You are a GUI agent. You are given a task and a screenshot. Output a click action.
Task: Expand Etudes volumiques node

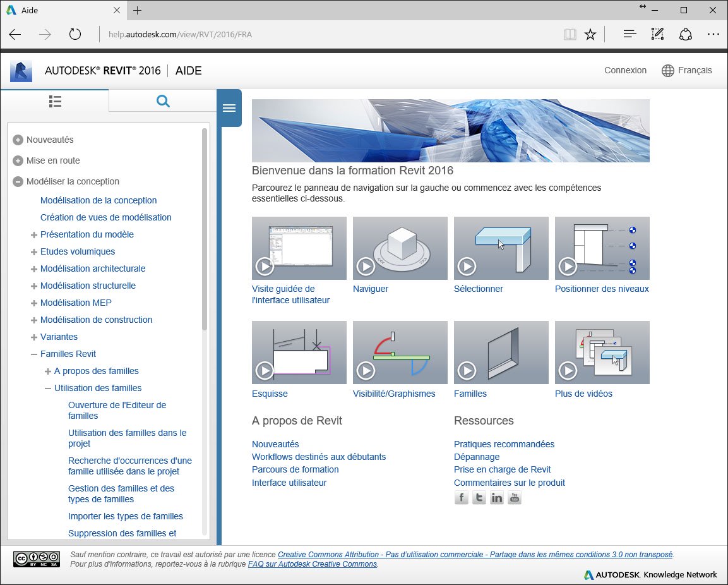pyautogui.click(x=34, y=252)
